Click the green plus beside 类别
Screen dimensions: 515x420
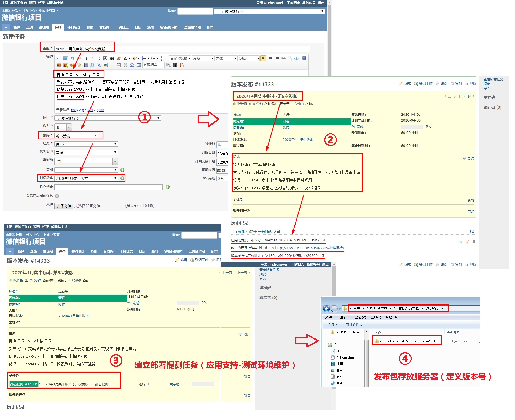coord(122,170)
